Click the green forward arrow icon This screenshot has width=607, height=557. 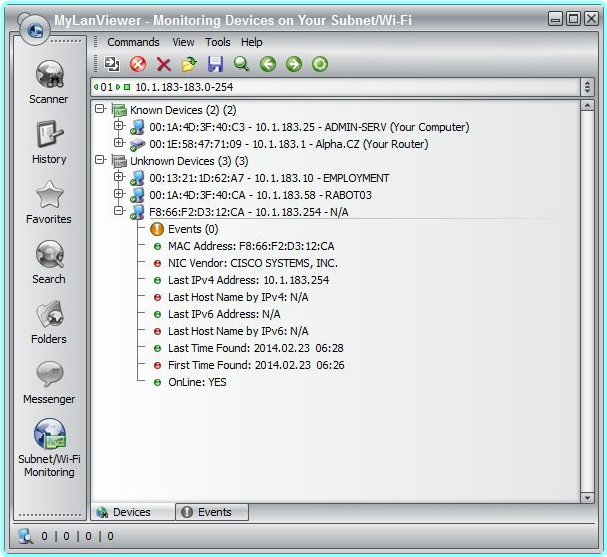coord(294,64)
